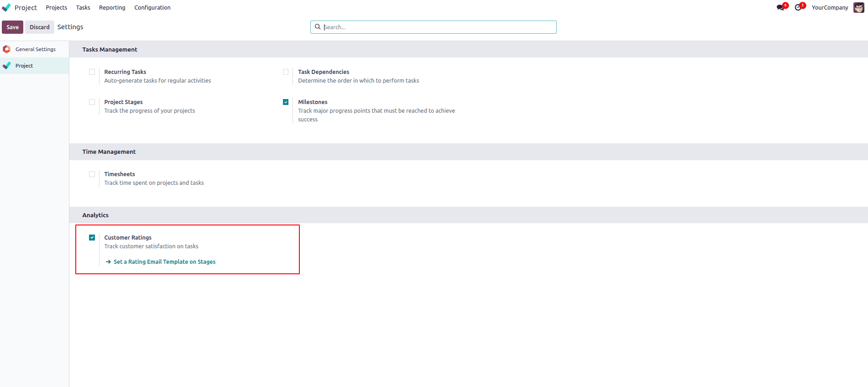
Task: Click 'Auto-generate tasks for regular activities' text
Action: point(157,81)
